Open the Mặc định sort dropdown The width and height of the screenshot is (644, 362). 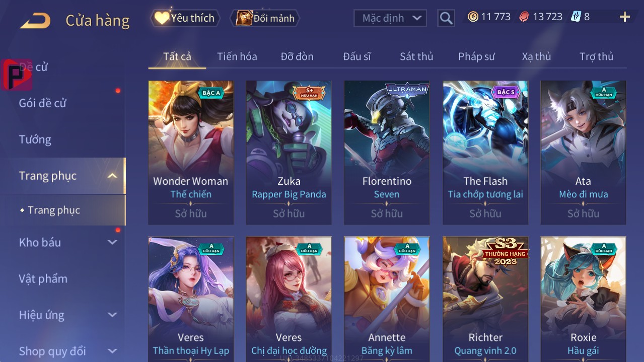(x=390, y=18)
